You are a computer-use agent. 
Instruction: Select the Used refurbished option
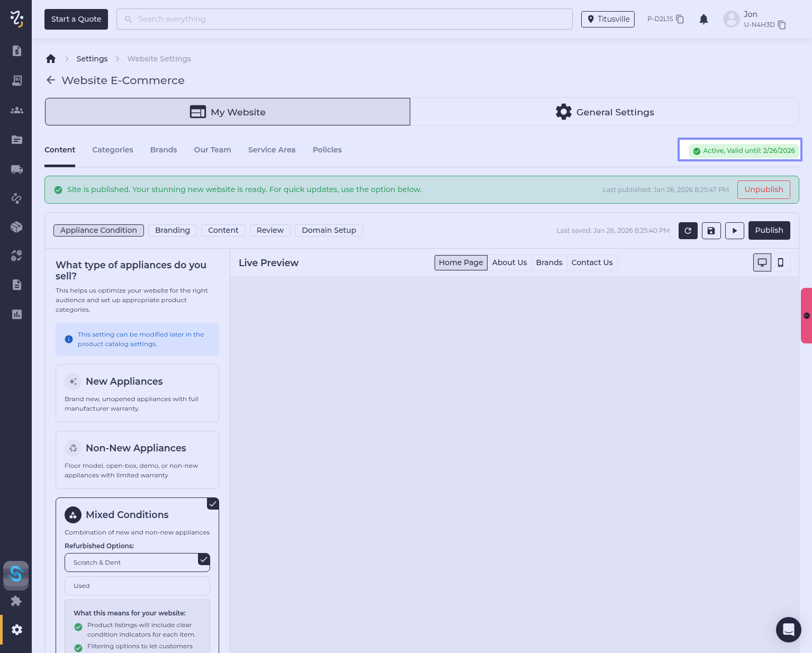[x=137, y=586]
